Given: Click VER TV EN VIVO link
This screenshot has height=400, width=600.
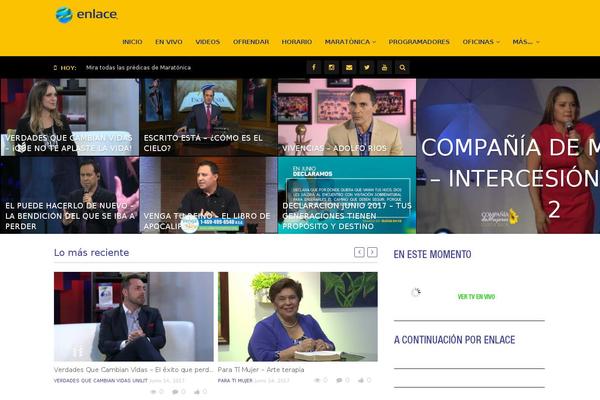Looking at the screenshot, I should (x=476, y=297).
